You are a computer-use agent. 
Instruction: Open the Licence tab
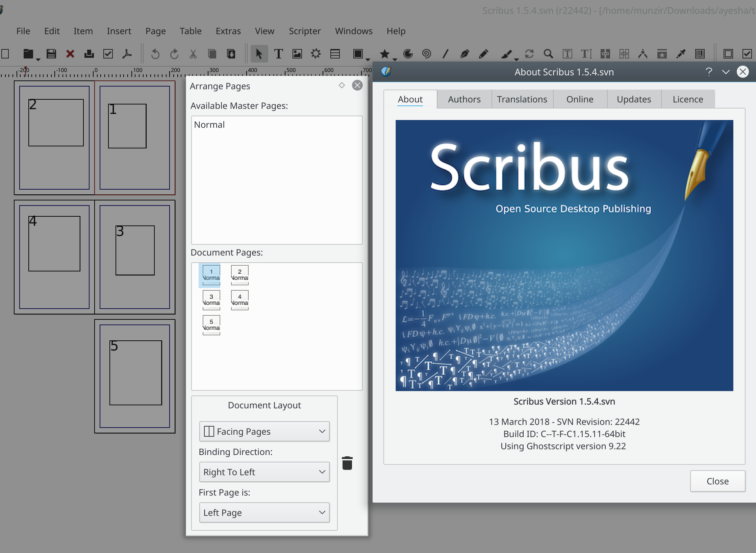click(x=687, y=99)
